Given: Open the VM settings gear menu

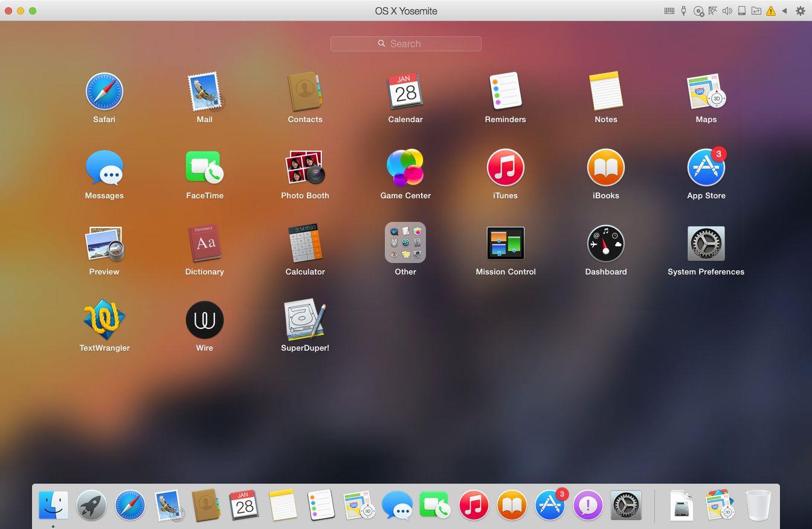Looking at the screenshot, I should pyautogui.click(x=801, y=11).
